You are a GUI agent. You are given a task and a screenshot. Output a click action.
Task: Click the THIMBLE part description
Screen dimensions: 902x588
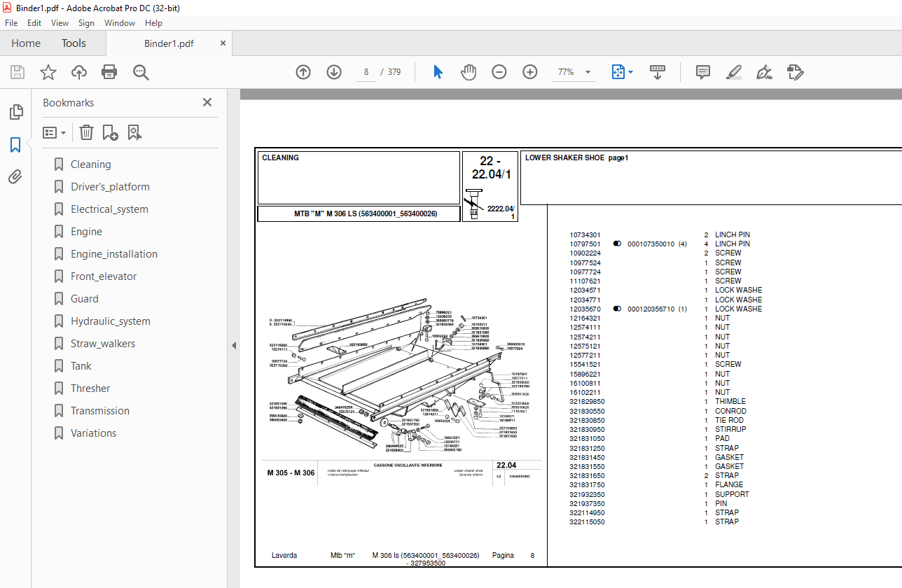click(730, 402)
